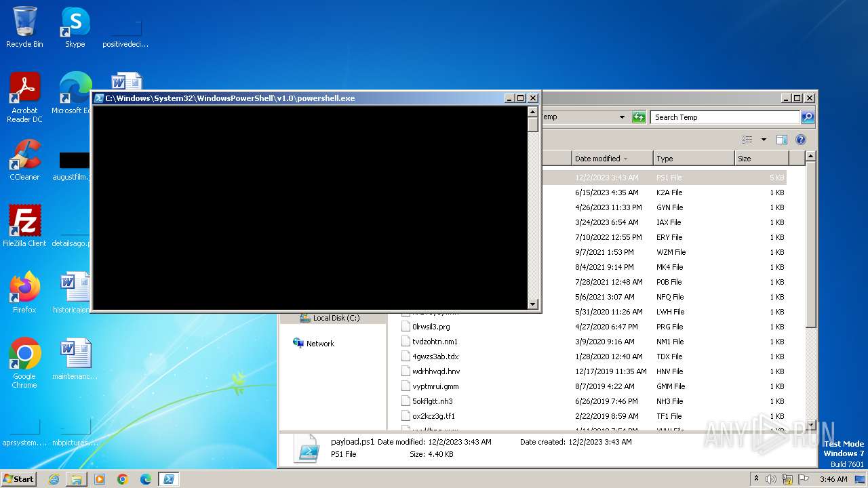Screen dimensions: 868x488
Task: Select the positivedeci... desktop file
Action: [x=125, y=32]
